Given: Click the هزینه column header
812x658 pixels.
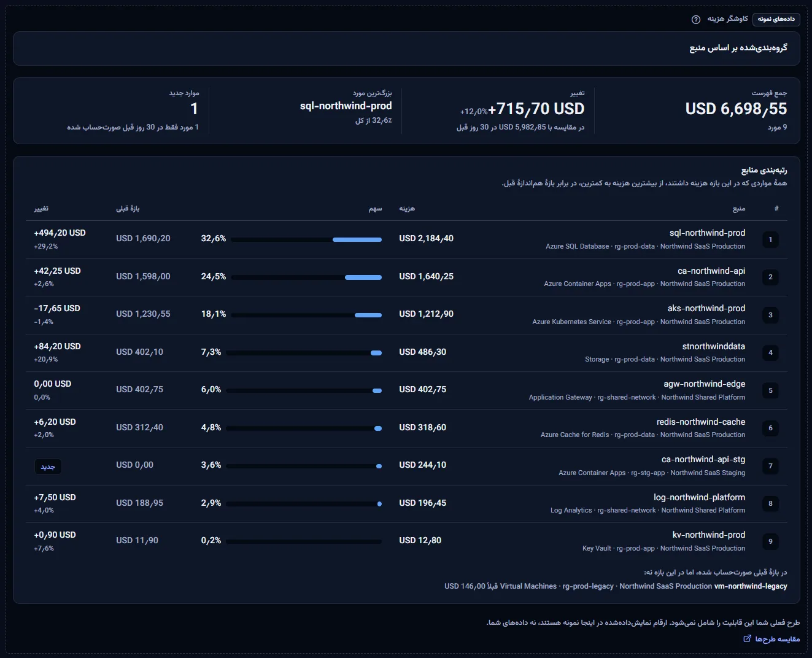Looking at the screenshot, I should 407,209.
